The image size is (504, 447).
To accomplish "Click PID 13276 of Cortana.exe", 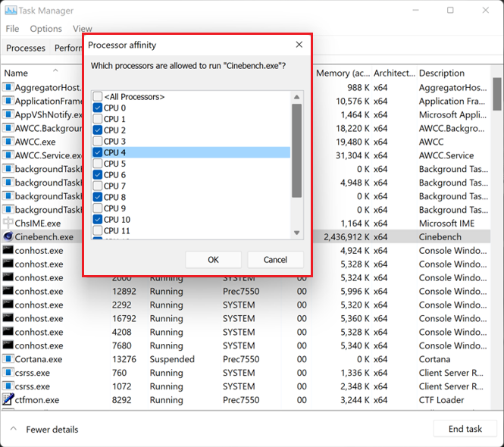I will pyautogui.click(x=124, y=359).
